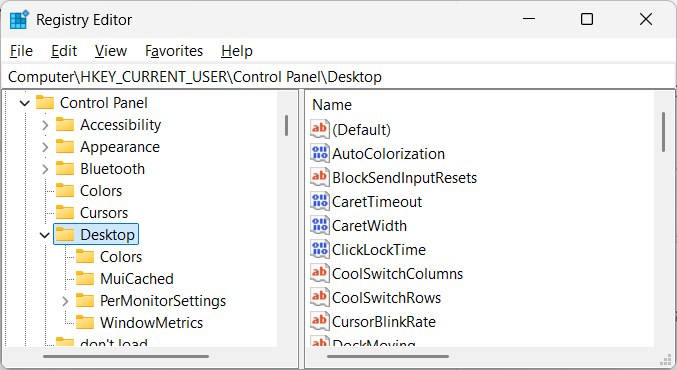
Task: Select the MuiCached tree label
Action: [137, 279]
